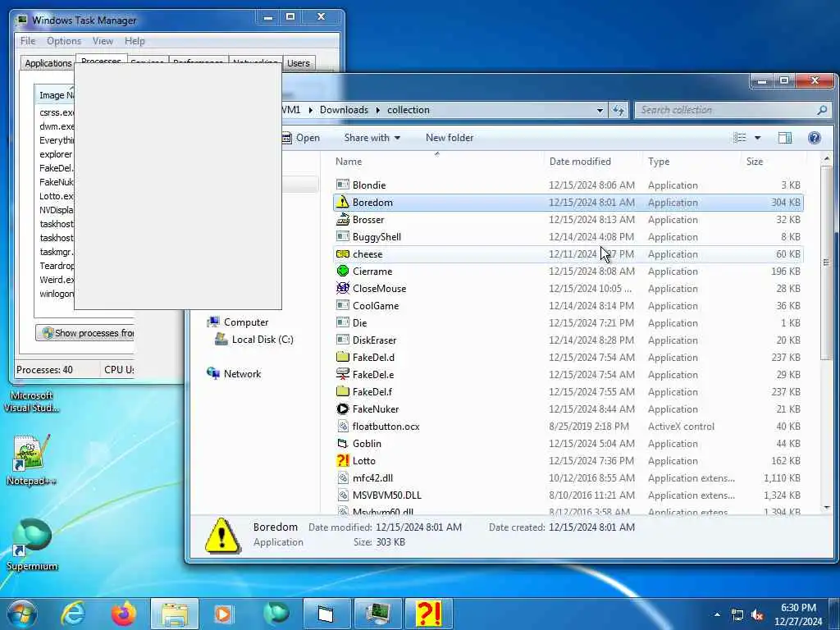This screenshot has width=840, height=630.
Task: Click Open in Explorer toolbar
Action: pyautogui.click(x=301, y=138)
